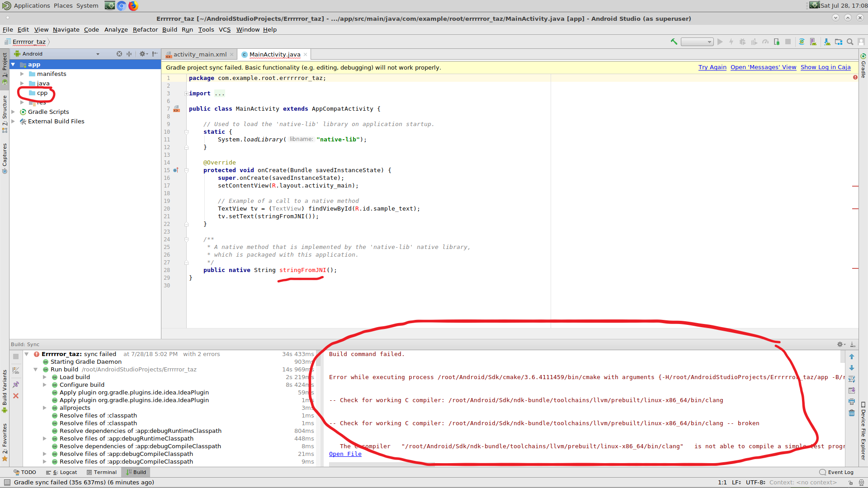Click Attach Debugger to Android Process icon
Image resolution: width=868 pixels, height=488 pixels.
[x=777, y=42]
